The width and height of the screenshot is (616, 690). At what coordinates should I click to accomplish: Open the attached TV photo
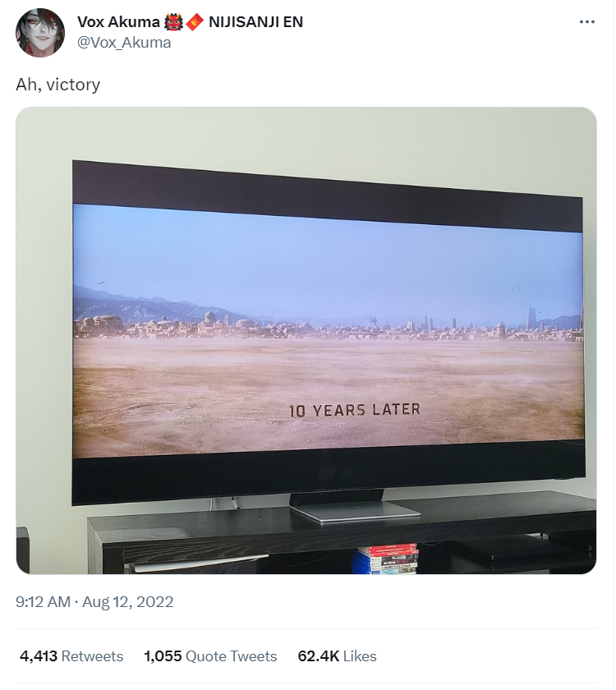pos(306,341)
